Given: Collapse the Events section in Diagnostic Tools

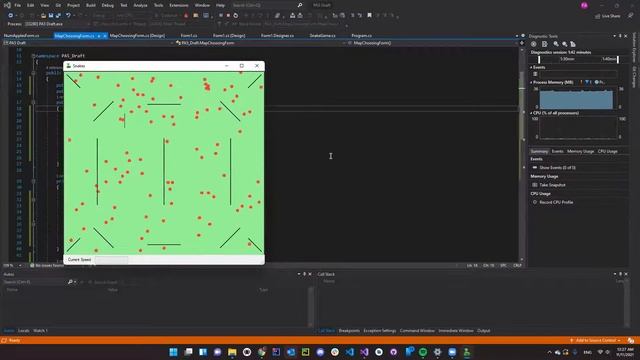Looking at the screenshot, I should [x=531, y=67].
